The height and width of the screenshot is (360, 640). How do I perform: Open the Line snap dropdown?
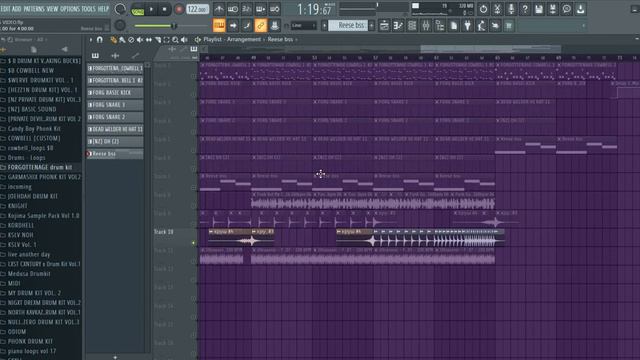click(x=303, y=26)
